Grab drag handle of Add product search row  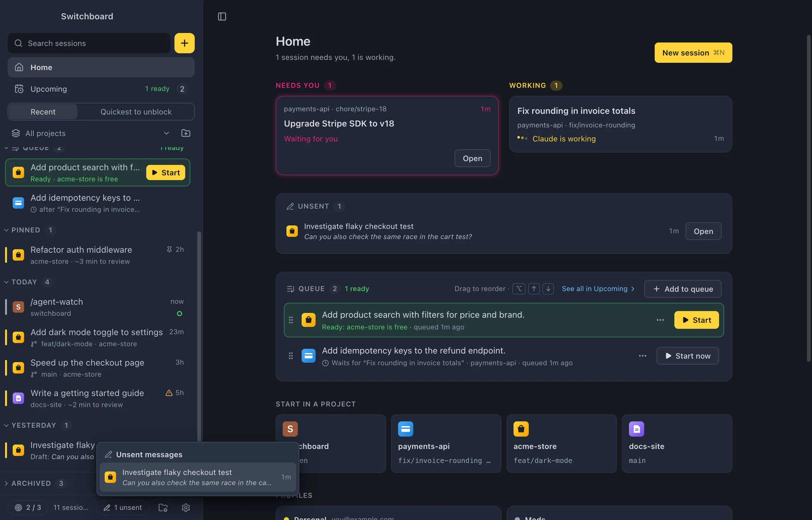pos(291,320)
